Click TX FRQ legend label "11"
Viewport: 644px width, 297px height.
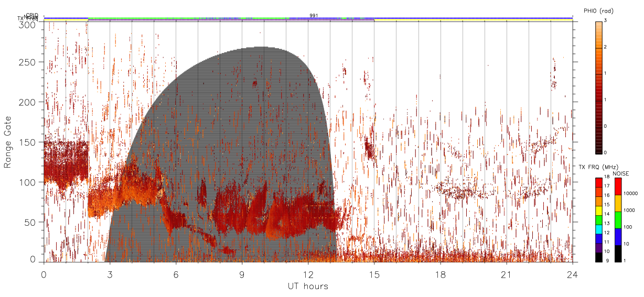(x=607, y=242)
